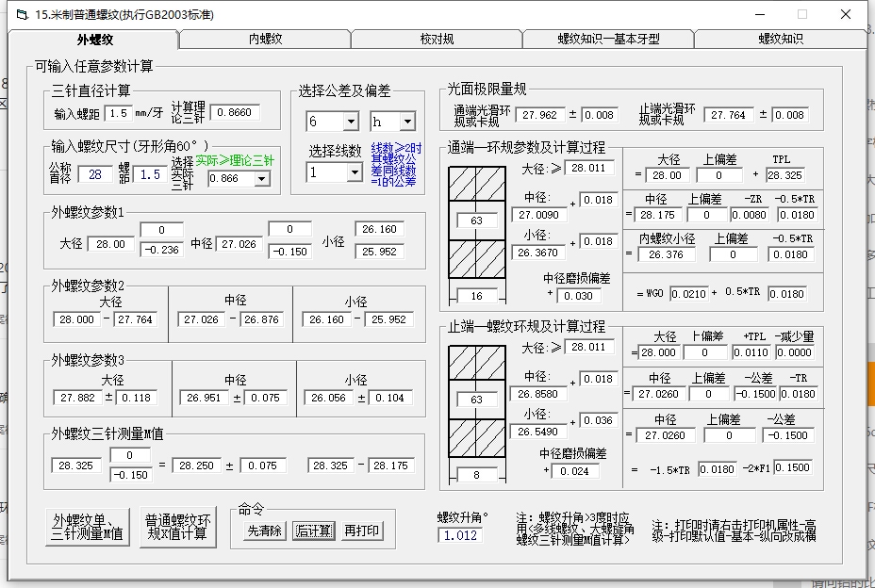Click the 计算理论三针 field showing 0.8660
This screenshot has width=875, height=588.
(233, 112)
